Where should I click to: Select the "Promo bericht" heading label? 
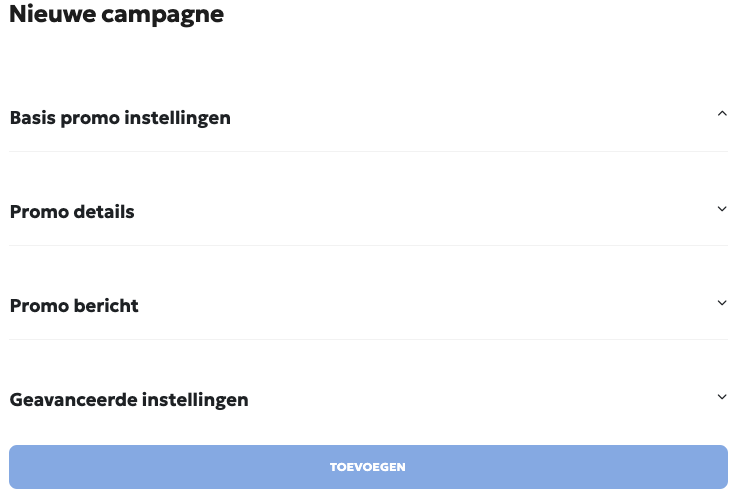74,306
